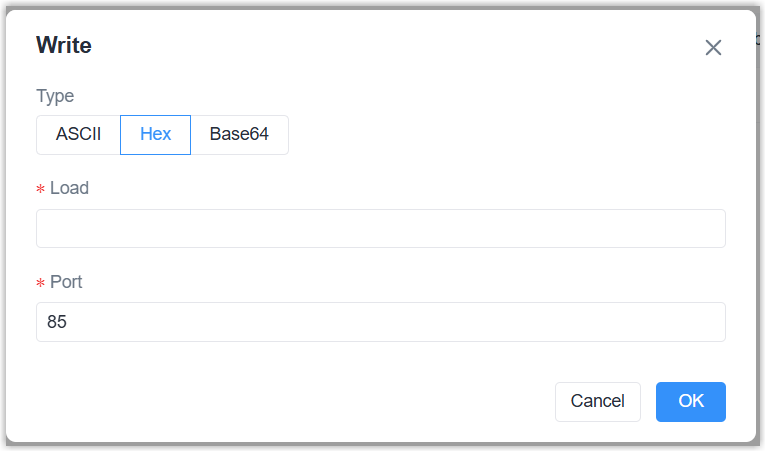766x452 pixels.
Task: Click the Port field label
Action: [x=66, y=282]
